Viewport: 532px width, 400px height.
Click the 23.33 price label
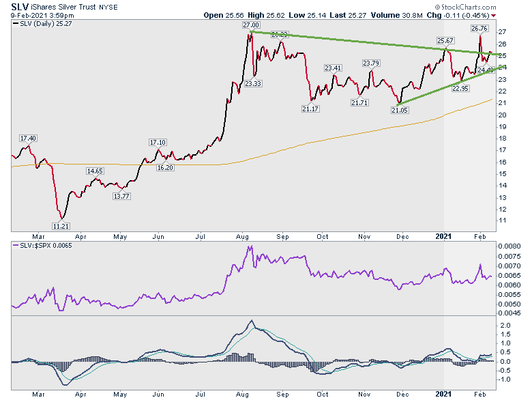pos(253,83)
